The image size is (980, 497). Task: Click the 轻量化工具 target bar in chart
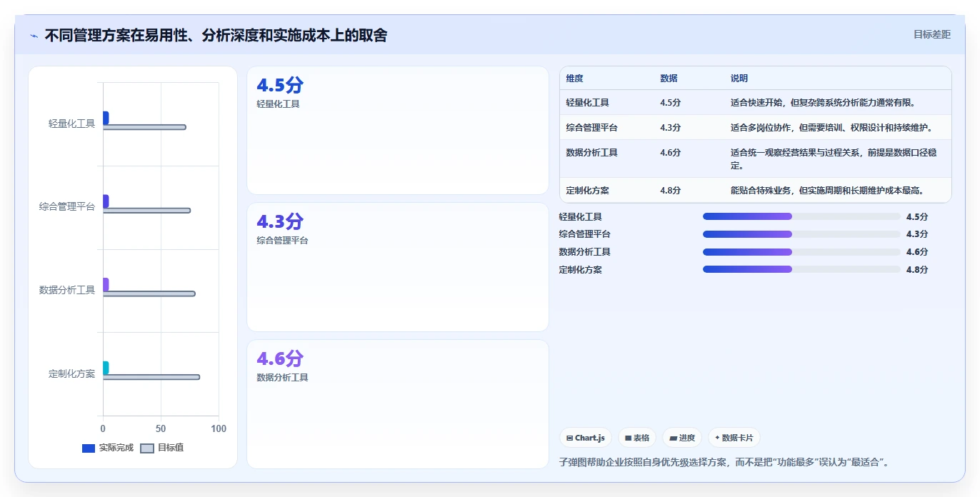point(144,127)
